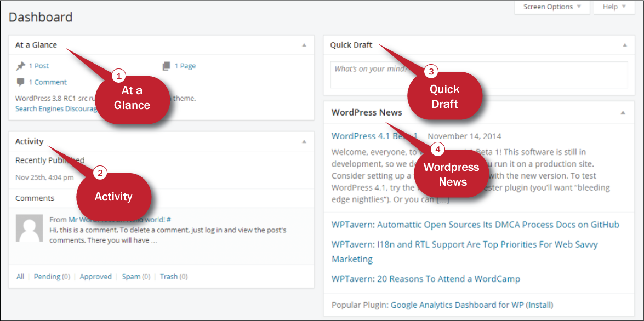Click the Quick Draft widget title
The image size is (644, 321).
click(351, 45)
